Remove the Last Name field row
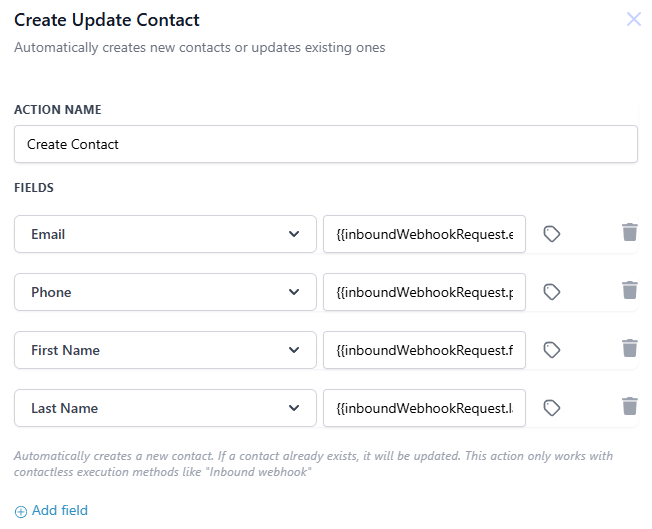 pos(630,406)
